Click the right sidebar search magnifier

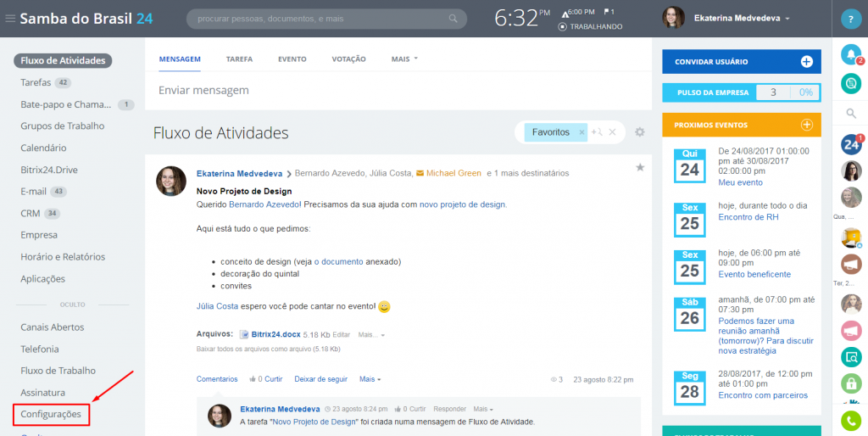[851, 114]
